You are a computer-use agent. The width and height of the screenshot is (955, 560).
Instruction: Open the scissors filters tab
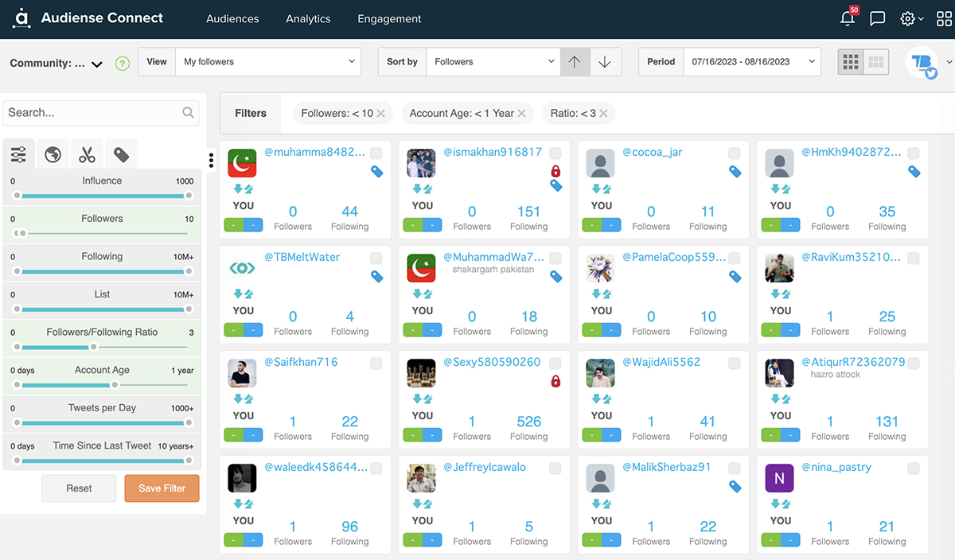(x=87, y=154)
